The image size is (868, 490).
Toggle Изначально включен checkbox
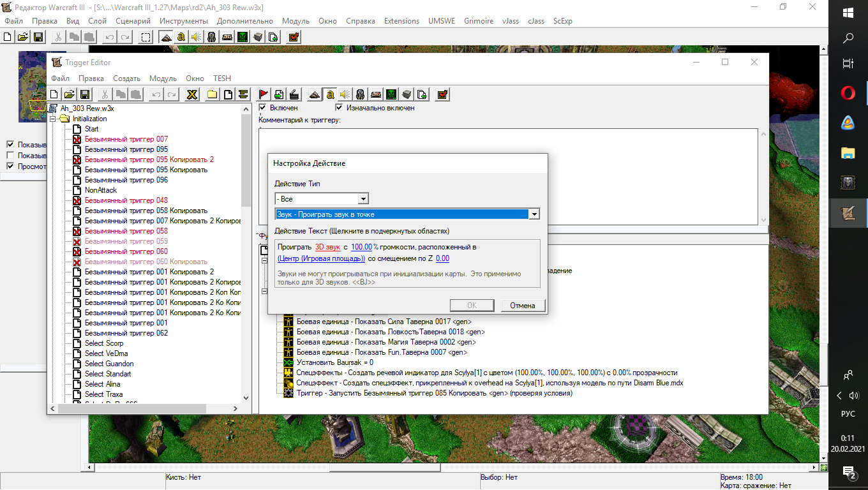coord(339,108)
